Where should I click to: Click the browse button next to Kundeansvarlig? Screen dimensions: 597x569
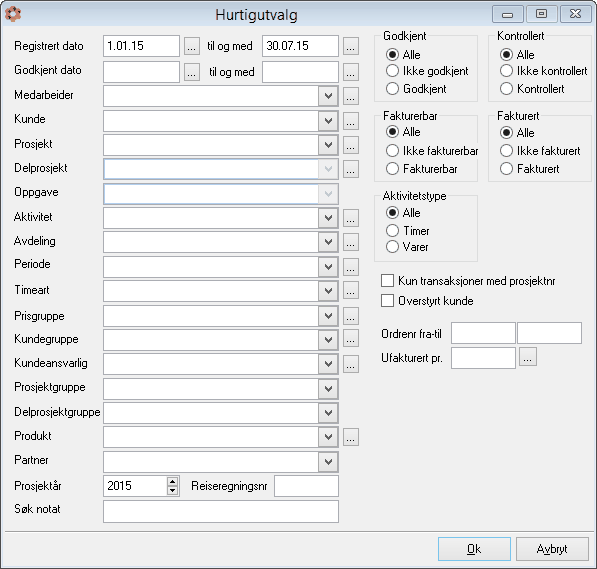tap(351, 364)
